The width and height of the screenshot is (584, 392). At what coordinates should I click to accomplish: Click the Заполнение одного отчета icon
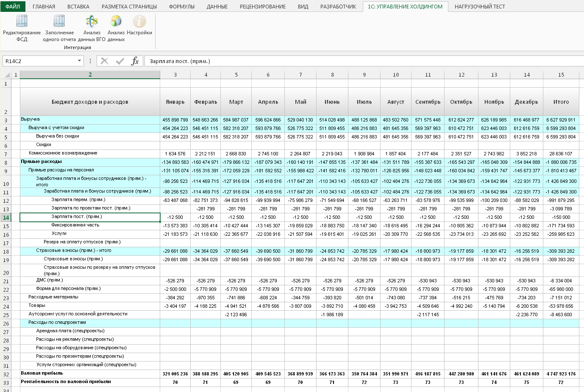59,21
